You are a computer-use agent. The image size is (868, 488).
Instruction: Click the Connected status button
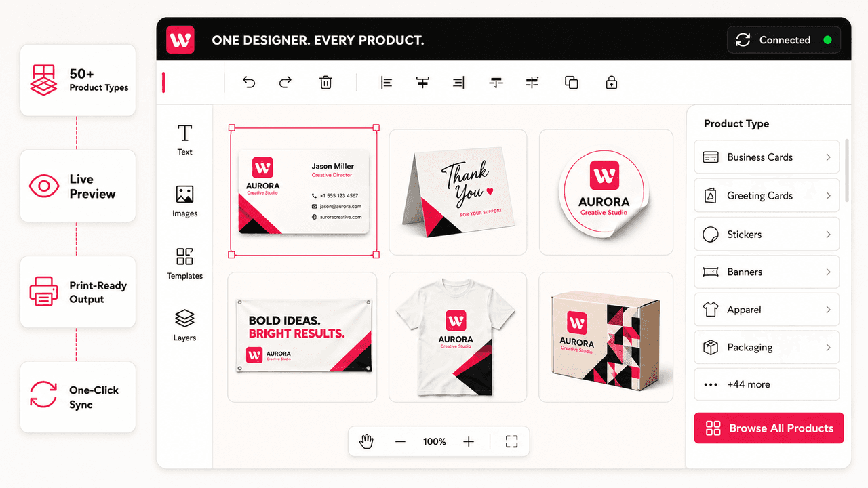pos(784,40)
